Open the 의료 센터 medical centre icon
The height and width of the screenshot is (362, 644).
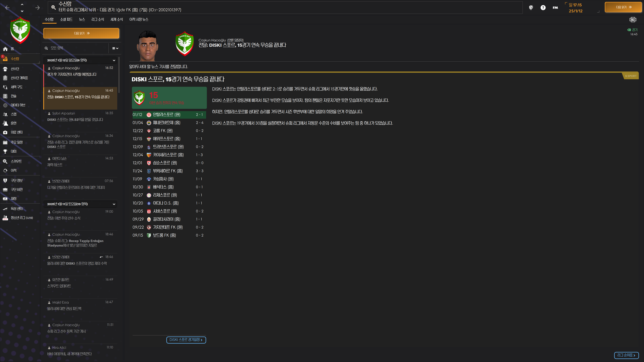tap(5, 132)
